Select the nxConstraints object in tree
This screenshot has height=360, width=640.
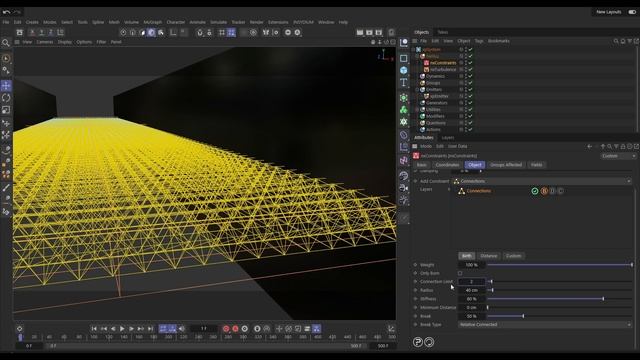[443, 63]
